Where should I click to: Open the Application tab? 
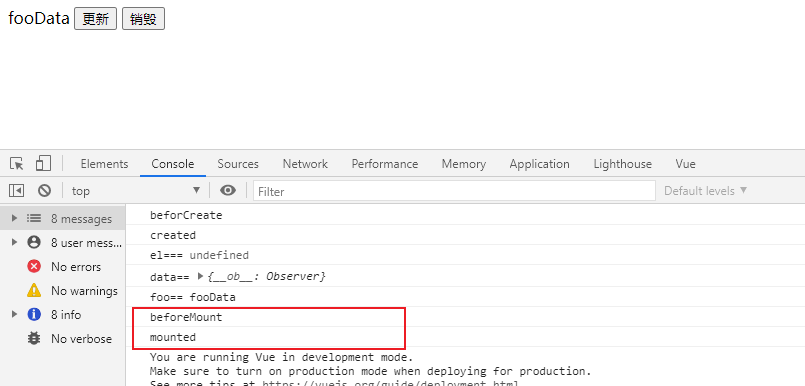[x=539, y=164]
